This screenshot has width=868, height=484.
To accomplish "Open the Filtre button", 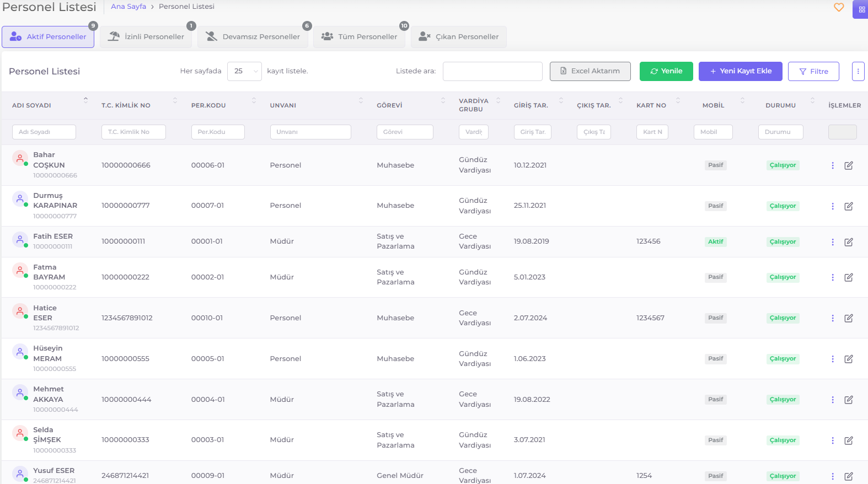I will coord(813,71).
